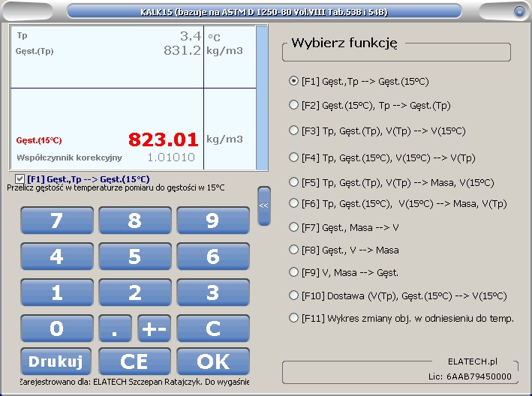Tap keypad digit 8

click(135, 220)
